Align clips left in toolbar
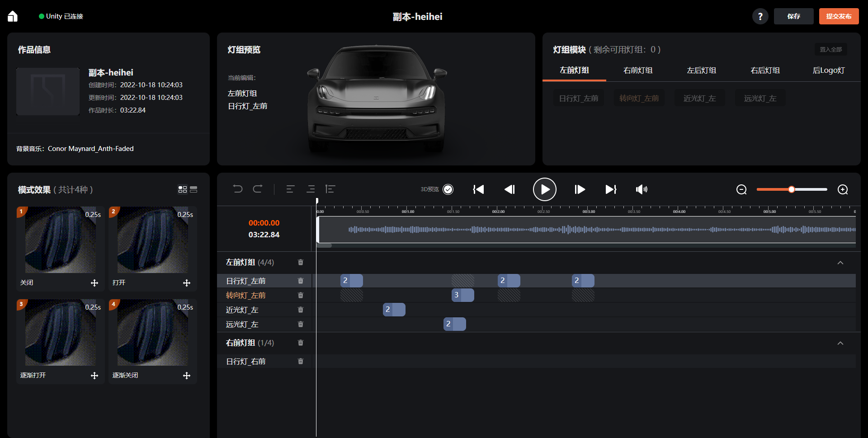This screenshot has height=438, width=868. coord(290,189)
